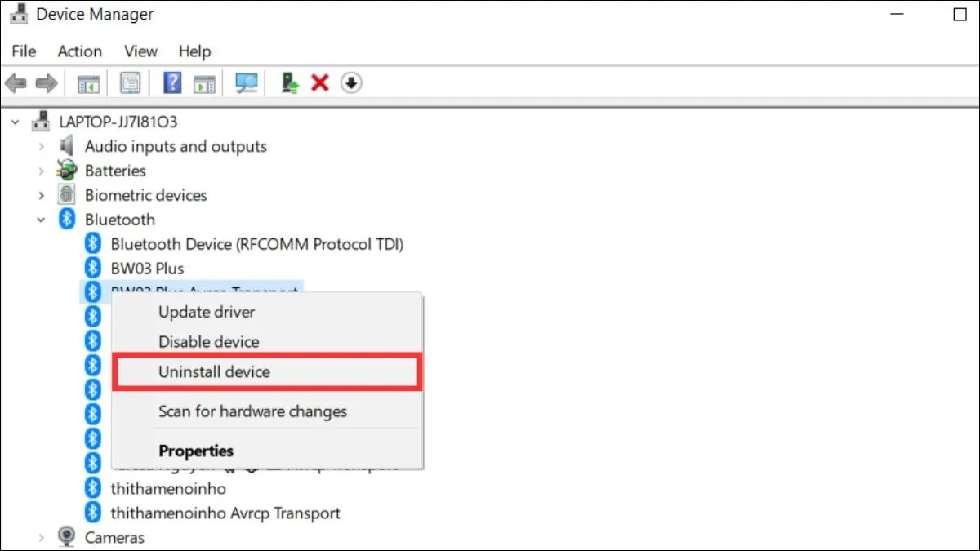The image size is (980, 551).
Task: Click the Forward arrow toolbar icon
Action: tap(47, 83)
